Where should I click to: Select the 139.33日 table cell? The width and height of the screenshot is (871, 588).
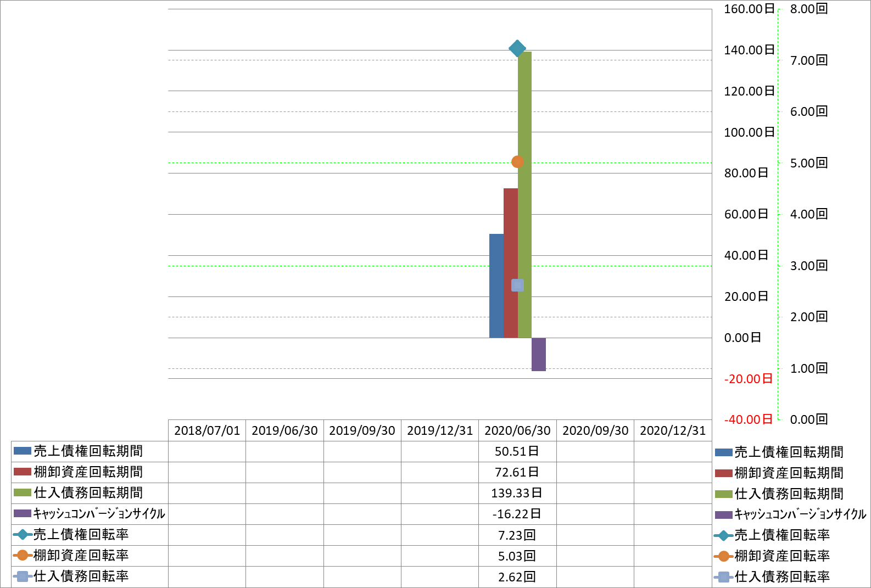pos(517,493)
